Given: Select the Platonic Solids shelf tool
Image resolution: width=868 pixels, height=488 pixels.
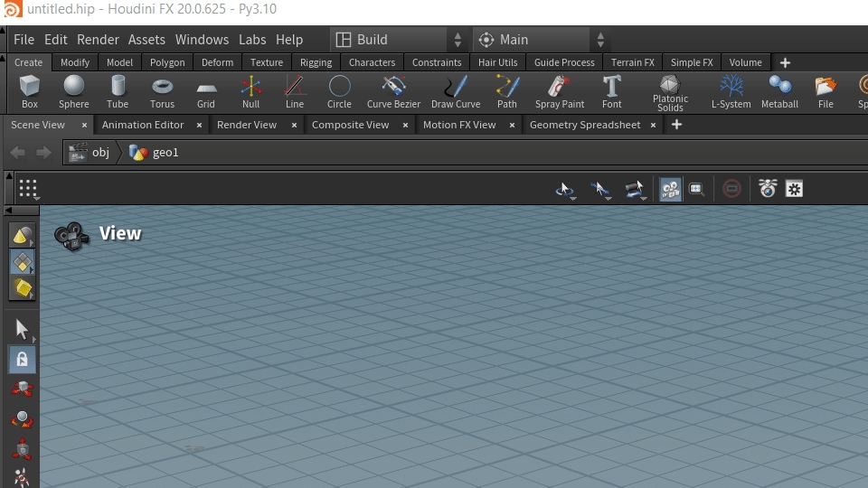Looking at the screenshot, I should (x=670, y=92).
